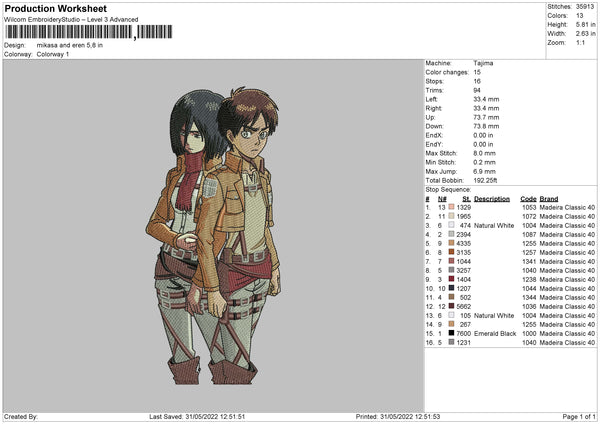Screen dimensions: 600x424
Task: Click the Zoom value '1:1'
Action: pyautogui.click(x=580, y=43)
